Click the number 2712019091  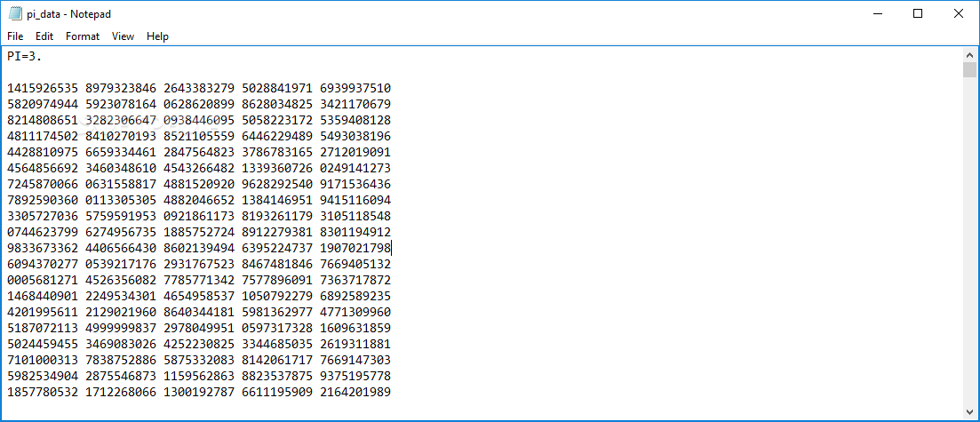tap(355, 153)
